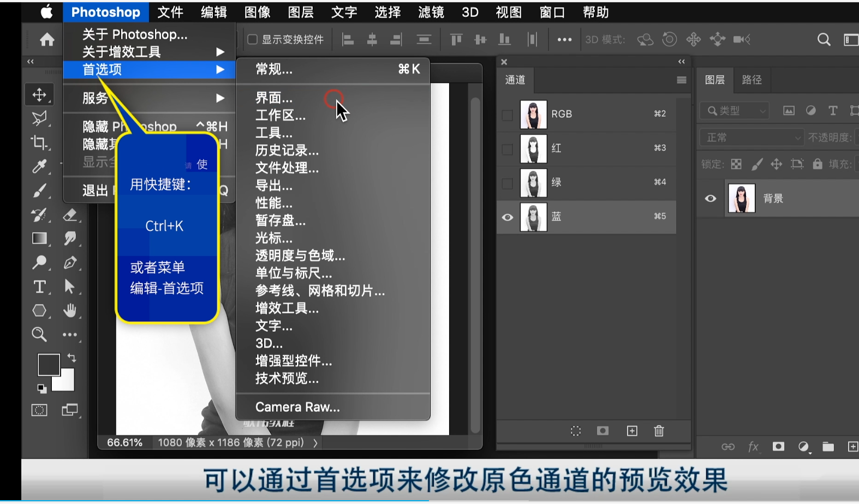Image resolution: width=859 pixels, height=504 pixels.
Task: Open the Apple menu
Action: pos(47,12)
